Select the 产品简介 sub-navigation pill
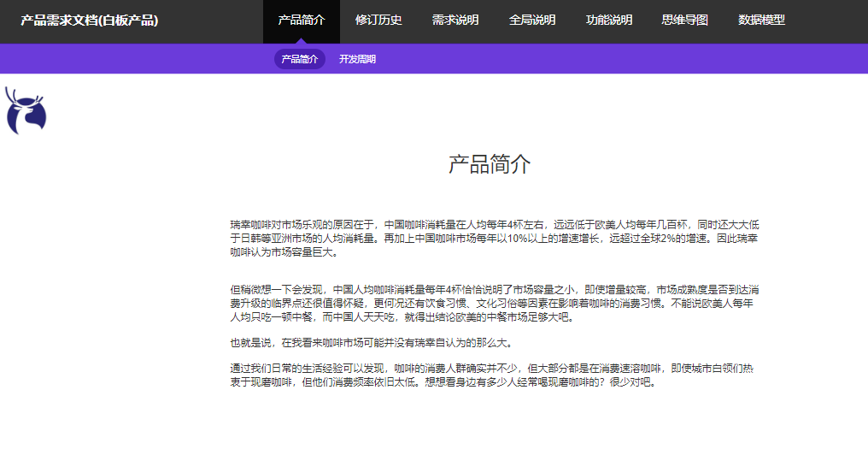The height and width of the screenshot is (449, 868). point(300,59)
